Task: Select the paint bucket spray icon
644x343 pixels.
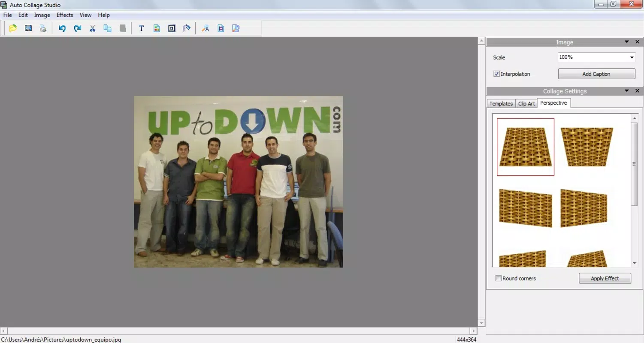Action: 187,28
